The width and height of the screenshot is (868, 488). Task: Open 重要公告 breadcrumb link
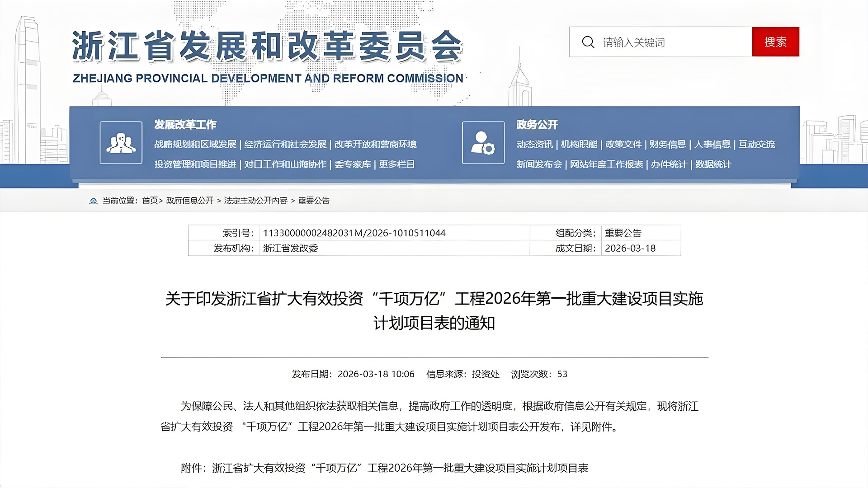314,201
